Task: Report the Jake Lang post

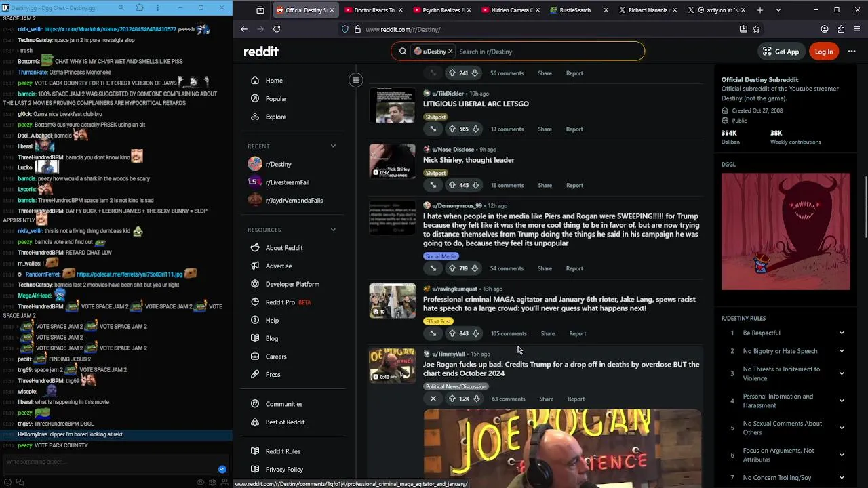Action: click(x=577, y=333)
